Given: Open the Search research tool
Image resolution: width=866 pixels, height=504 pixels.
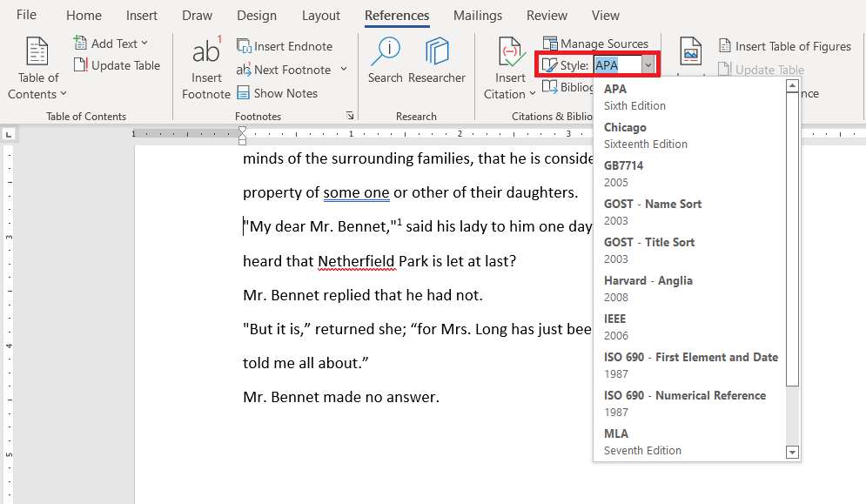Looking at the screenshot, I should 386,60.
